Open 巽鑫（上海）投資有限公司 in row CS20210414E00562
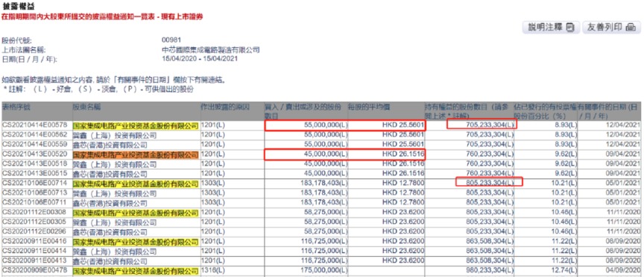644x277 pixels. pos(115,135)
